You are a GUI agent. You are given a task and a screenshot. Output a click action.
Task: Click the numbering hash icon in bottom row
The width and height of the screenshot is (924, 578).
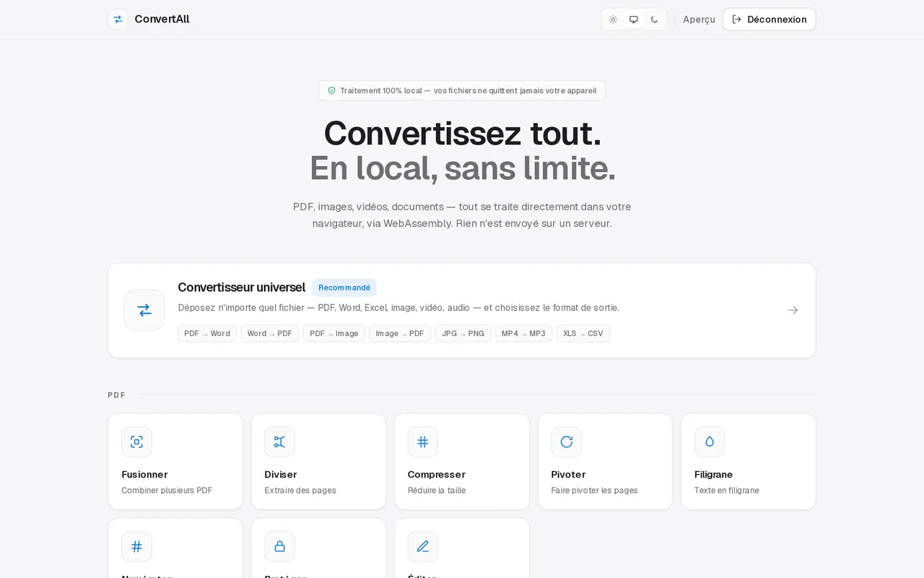136,546
